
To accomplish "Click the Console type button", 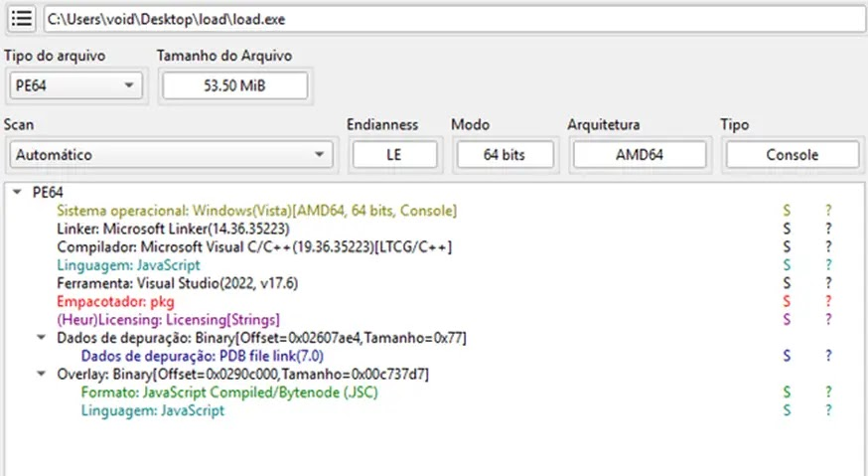I will pyautogui.click(x=792, y=155).
